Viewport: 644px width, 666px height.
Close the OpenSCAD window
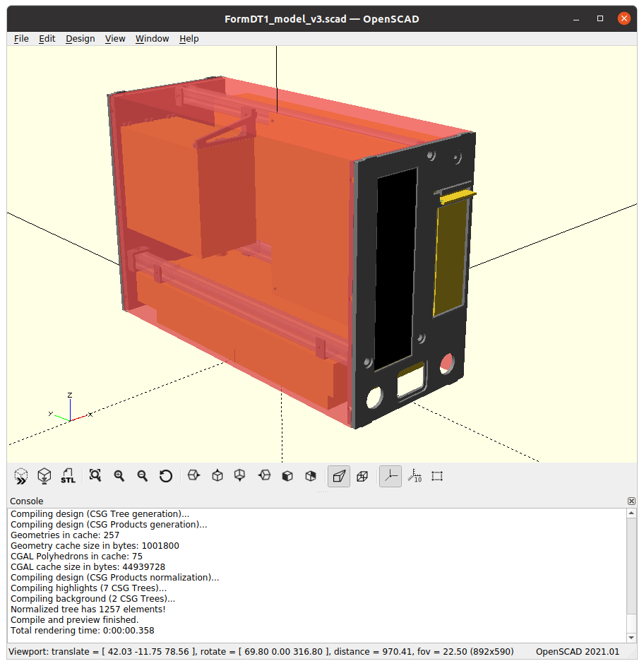click(624, 18)
